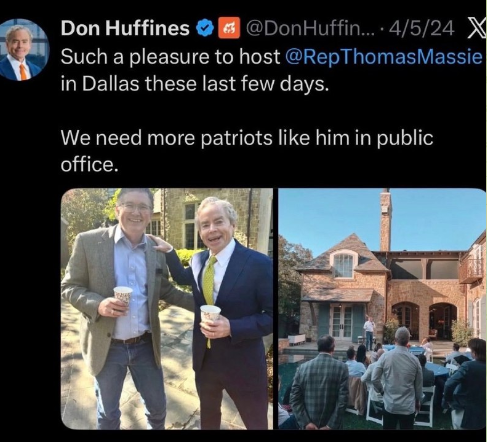
Task: Select the "Such a pleasure to host" text
Action: coord(170,57)
